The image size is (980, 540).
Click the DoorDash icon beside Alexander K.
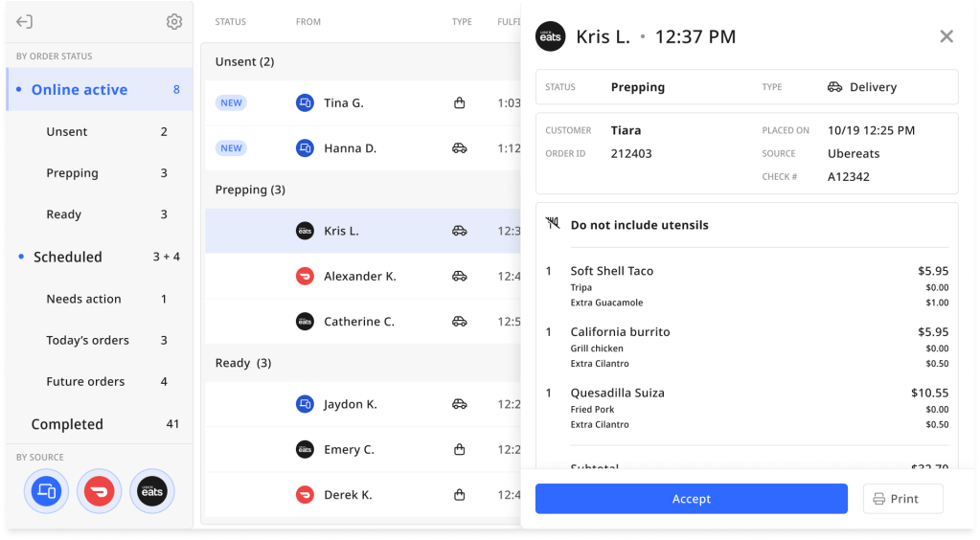click(x=305, y=277)
